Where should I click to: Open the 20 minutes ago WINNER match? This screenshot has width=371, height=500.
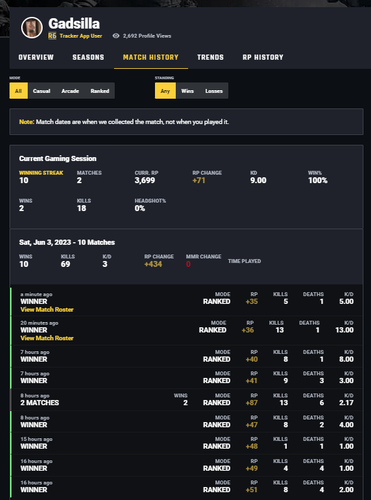click(186, 330)
